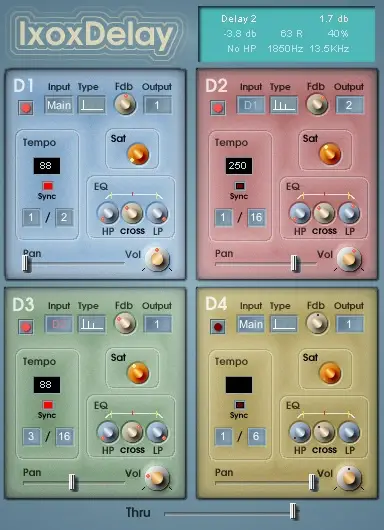Screen dimensions: 384x530
Task: Open the D4 Output selector
Action: point(349,324)
